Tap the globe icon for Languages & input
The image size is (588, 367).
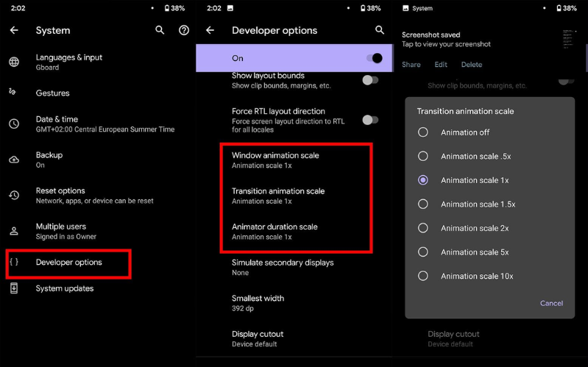[x=14, y=62]
